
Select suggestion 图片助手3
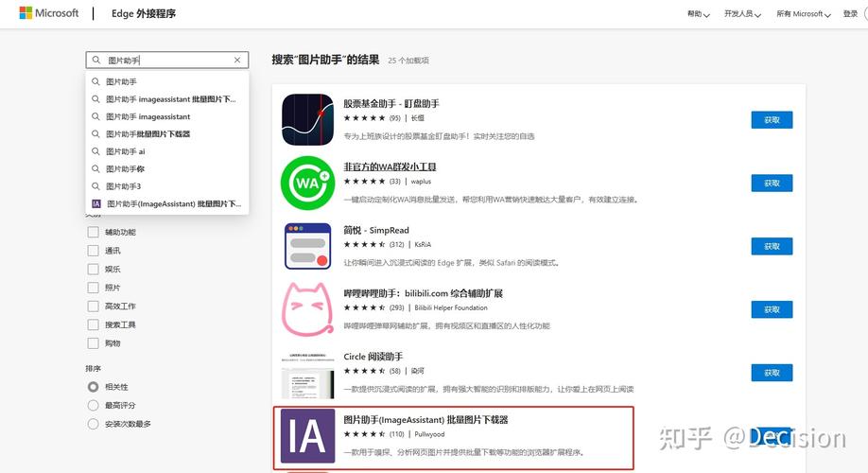point(166,186)
